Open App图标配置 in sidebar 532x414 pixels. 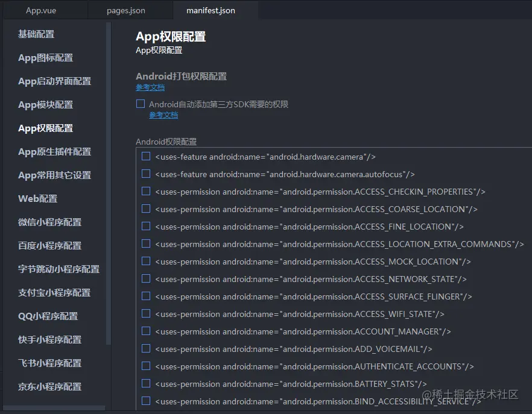pos(45,58)
